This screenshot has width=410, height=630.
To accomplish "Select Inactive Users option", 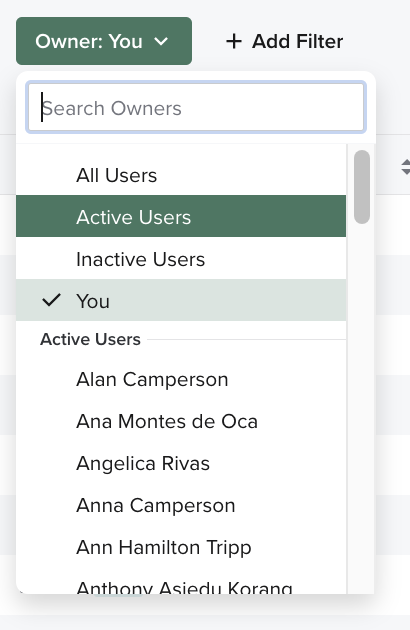I will 181,259.
